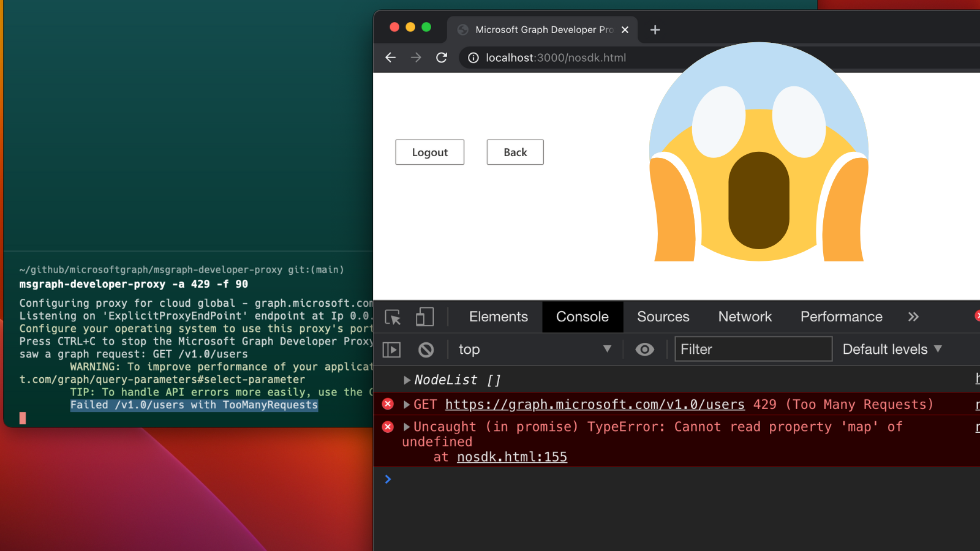Click the Logout button
Viewport: 980px width, 551px height.
point(429,152)
